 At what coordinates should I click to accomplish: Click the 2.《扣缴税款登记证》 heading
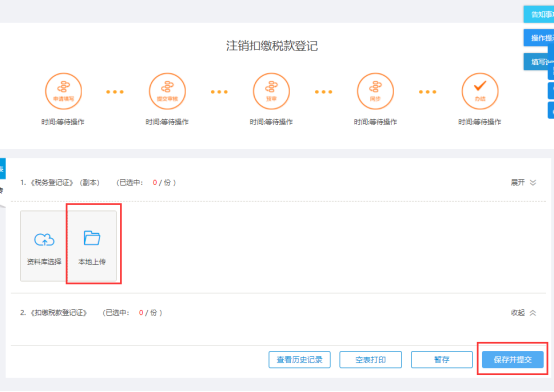[54, 313]
